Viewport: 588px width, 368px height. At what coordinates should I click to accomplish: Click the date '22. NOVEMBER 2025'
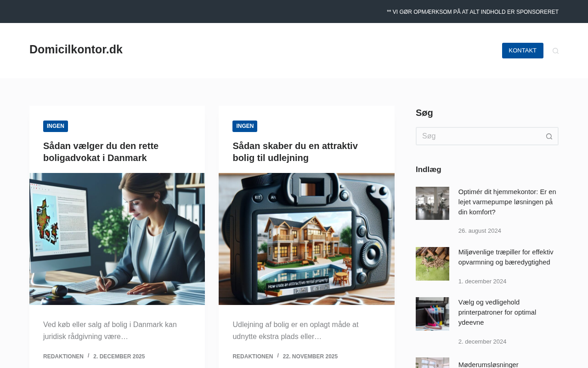[x=310, y=356]
